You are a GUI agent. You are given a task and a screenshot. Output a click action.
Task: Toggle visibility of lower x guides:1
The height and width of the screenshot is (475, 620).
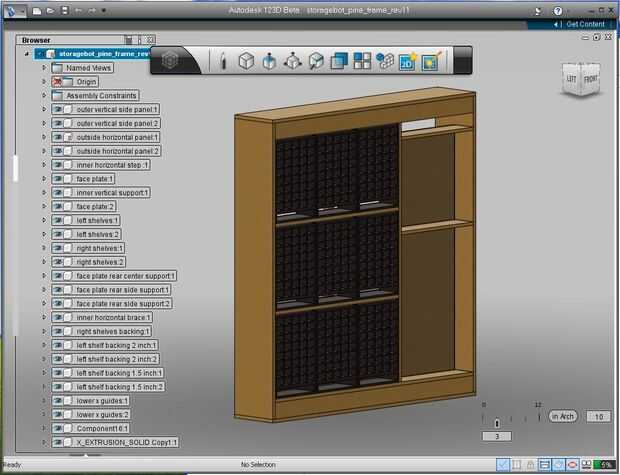pos(58,401)
